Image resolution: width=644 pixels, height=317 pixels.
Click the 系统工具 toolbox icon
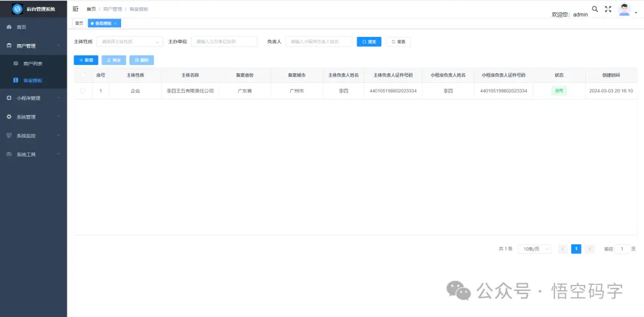[9, 154]
